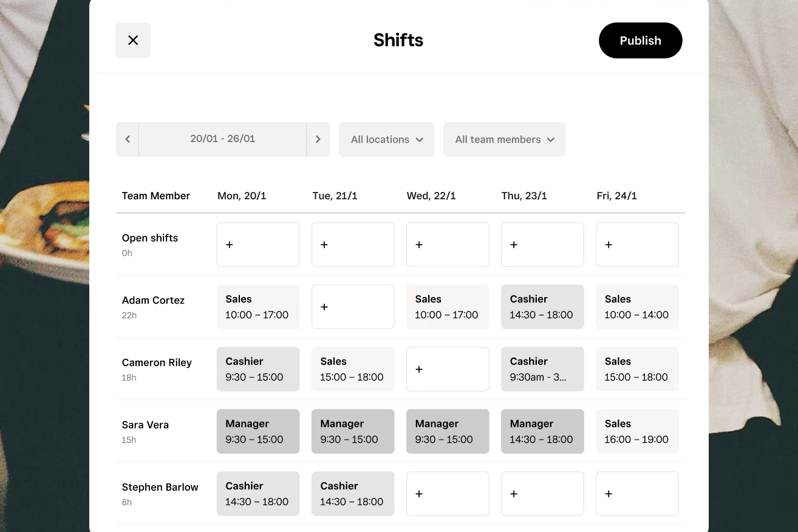798x532 pixels.
Task: Add an open shift on Wednesday 22/1
Action: 447,244
